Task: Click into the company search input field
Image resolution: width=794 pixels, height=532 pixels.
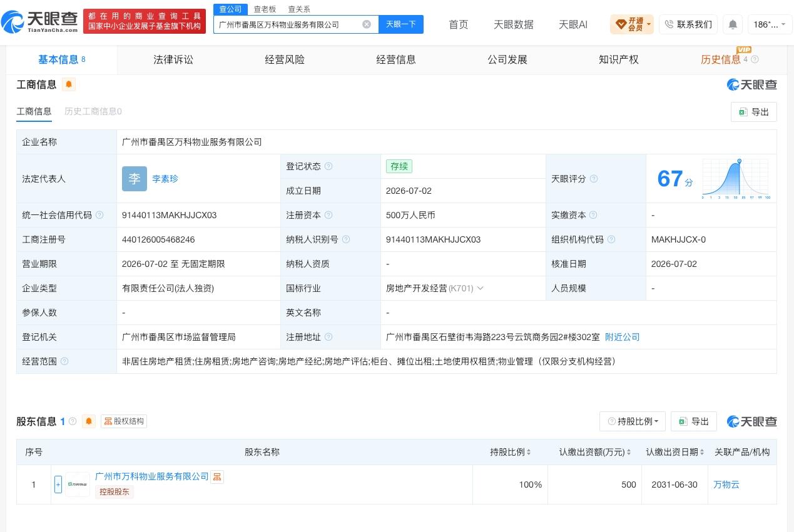Action: tap(288, 24)
